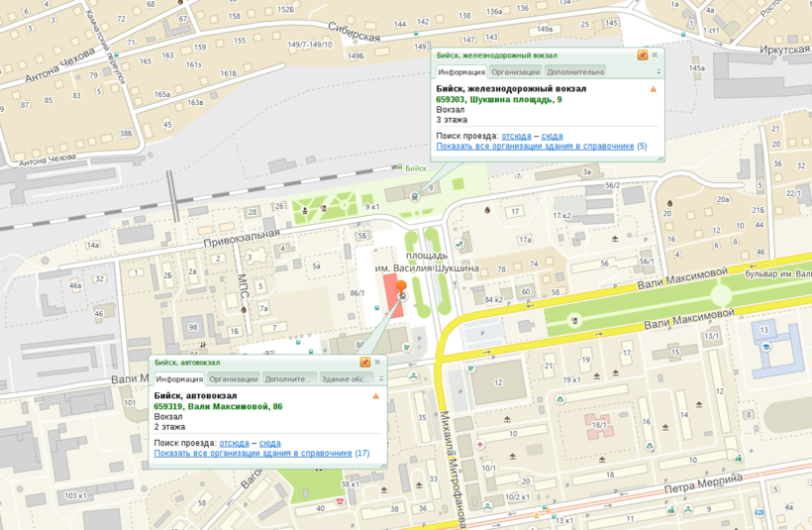
Task: Close the railway station popup
Action: pos(655,55)
